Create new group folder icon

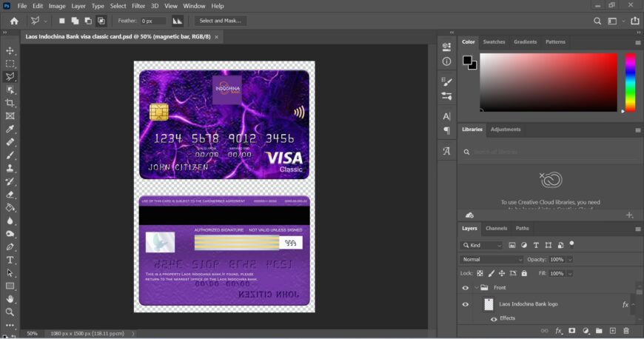(599, 330)
